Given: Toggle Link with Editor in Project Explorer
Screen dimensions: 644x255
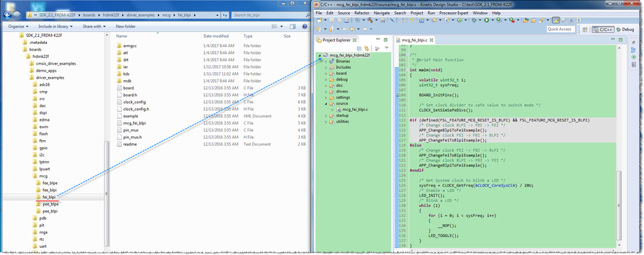Looking at the screenshot, I should 366,48.
